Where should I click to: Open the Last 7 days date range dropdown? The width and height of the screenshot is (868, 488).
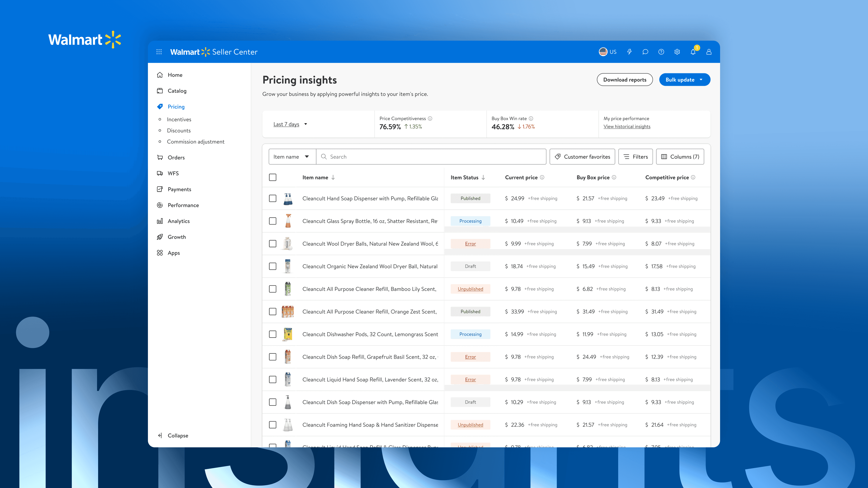pyautogui.click(x=290, y=124)
